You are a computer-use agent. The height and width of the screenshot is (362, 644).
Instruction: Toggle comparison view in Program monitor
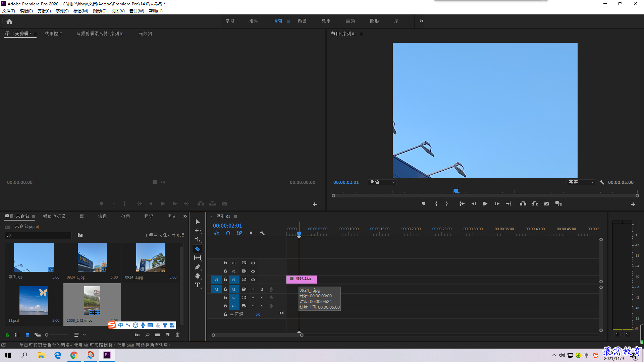click(558, 204)
